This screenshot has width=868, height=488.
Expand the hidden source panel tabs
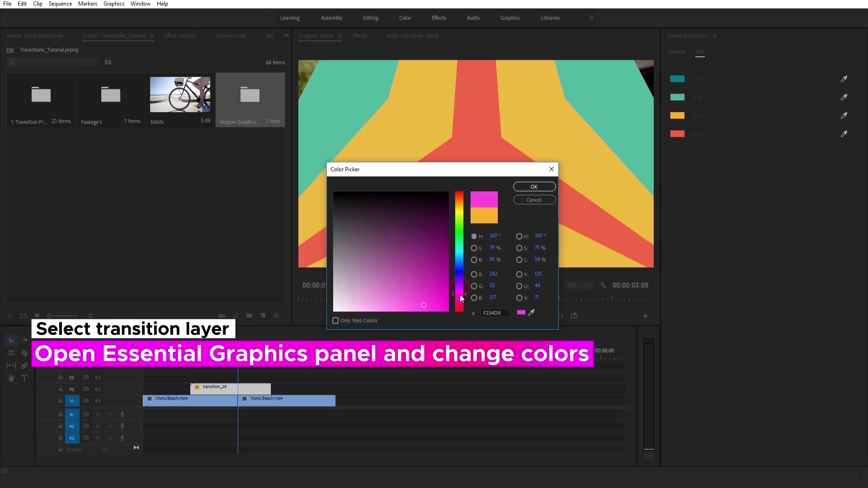pos(286,35)
